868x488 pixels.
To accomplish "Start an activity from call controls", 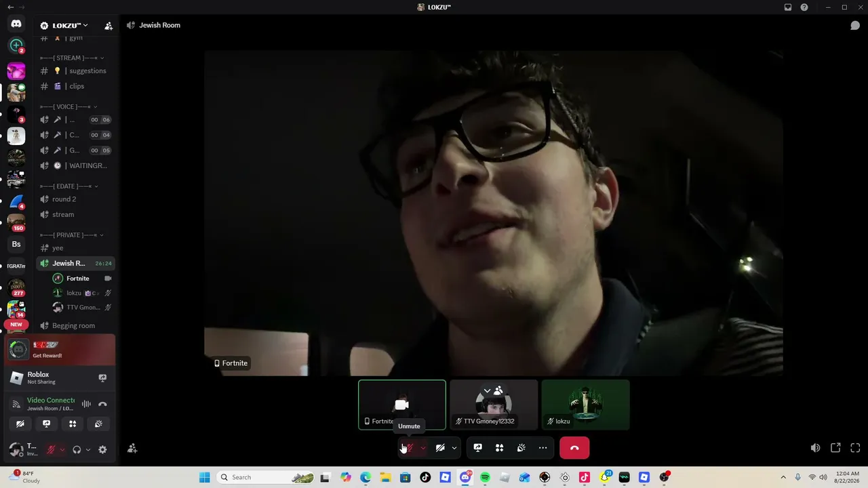I will click(x=499, y=448).
